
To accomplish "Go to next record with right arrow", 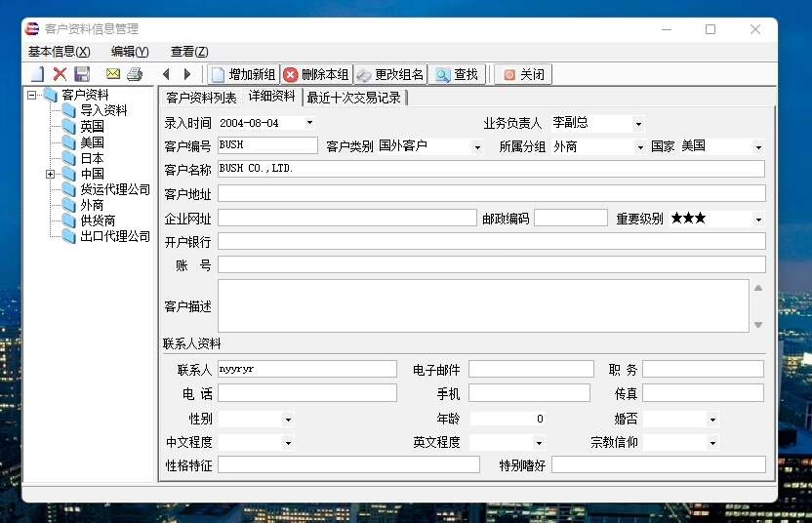I will click(187, 74).
